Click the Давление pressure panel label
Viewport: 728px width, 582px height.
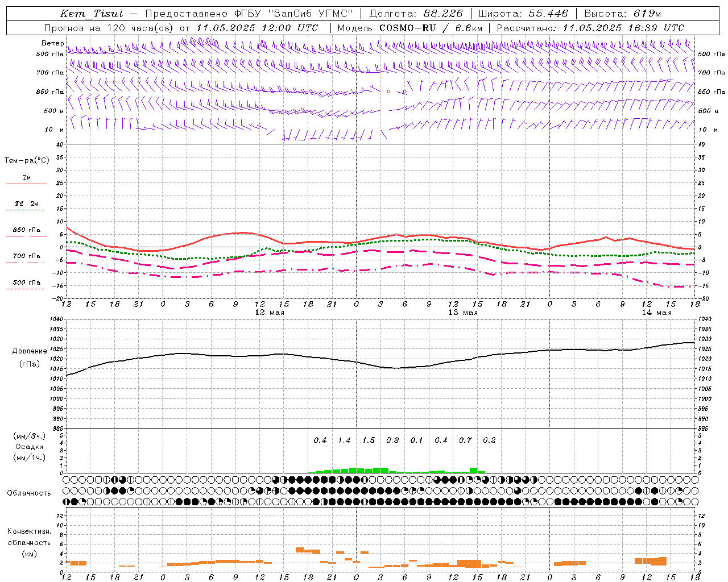tap(28, 351)
